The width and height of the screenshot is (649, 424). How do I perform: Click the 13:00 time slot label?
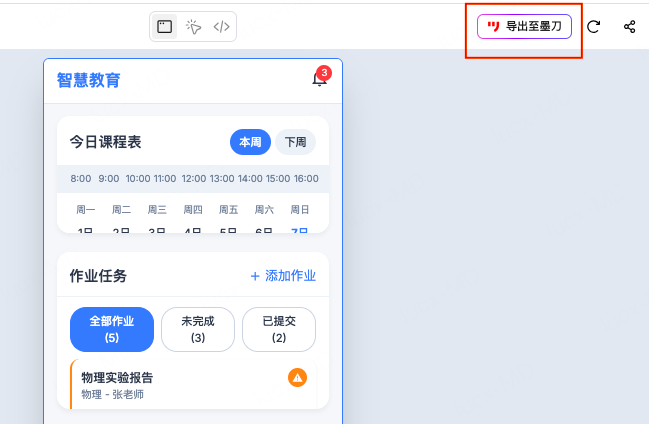(x=222, y=179)
